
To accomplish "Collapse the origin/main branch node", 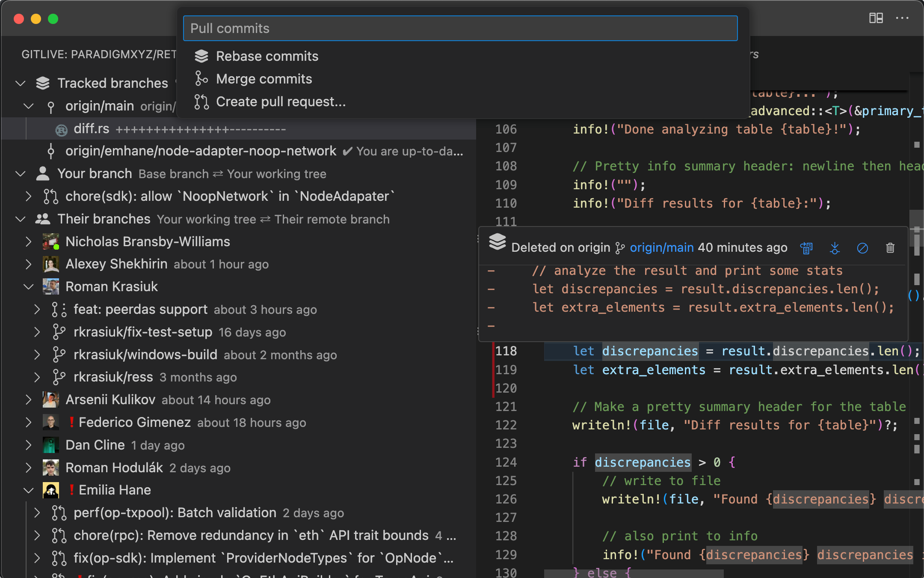I will pos(28,106).
